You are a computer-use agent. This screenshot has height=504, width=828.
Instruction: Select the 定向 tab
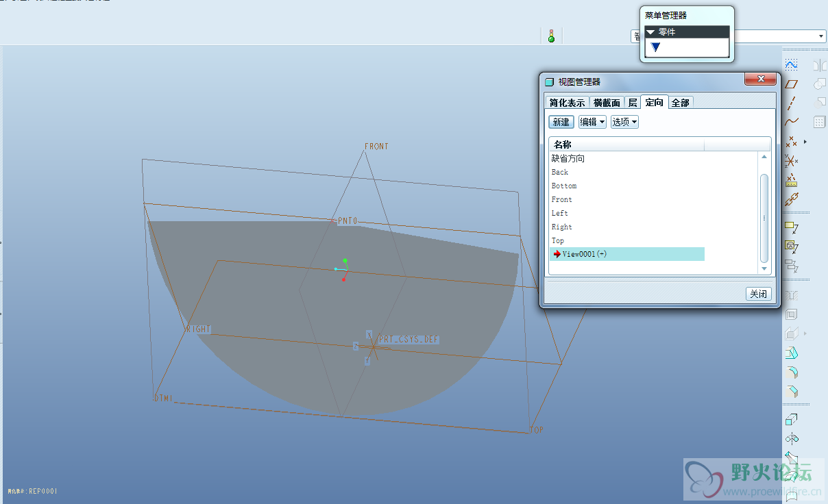pos(655,102)
